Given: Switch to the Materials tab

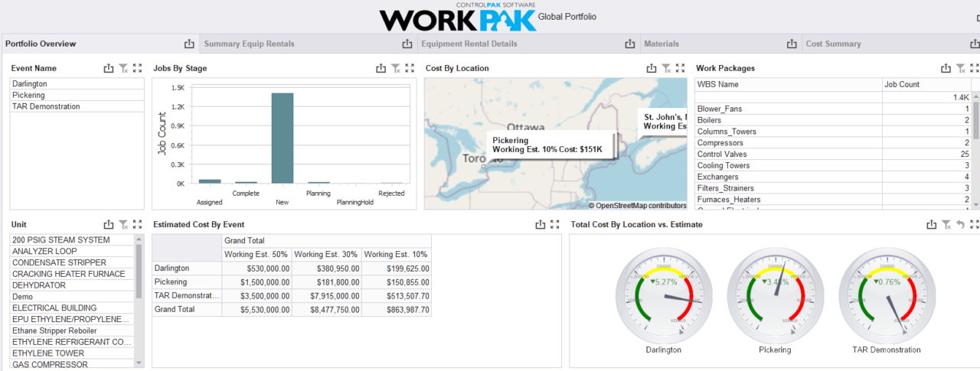Looking at the screenshot, I should 661,44.
